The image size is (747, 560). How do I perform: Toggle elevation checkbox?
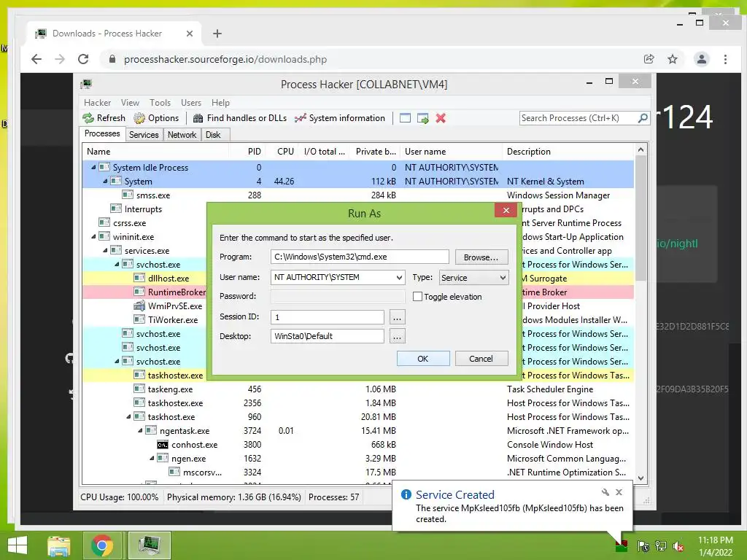coord(417,297)
